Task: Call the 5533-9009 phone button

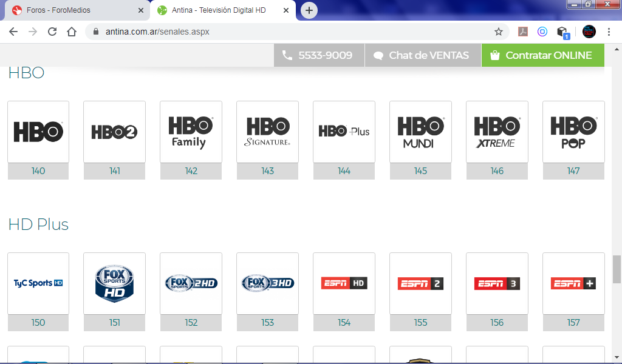Action: [319, 55]
